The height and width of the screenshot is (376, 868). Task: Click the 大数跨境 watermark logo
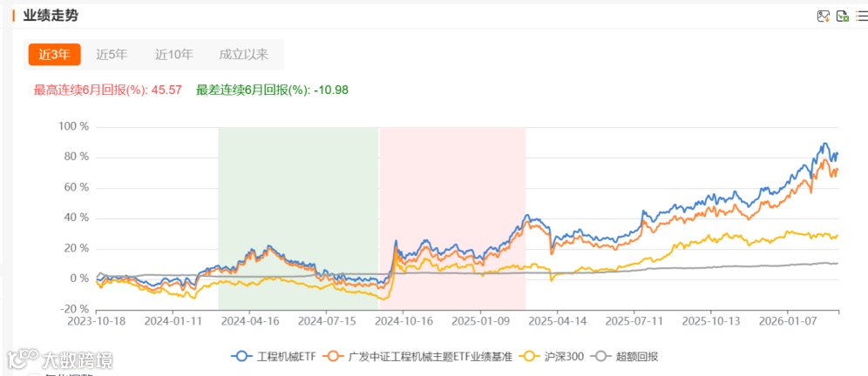click(59, 360)
